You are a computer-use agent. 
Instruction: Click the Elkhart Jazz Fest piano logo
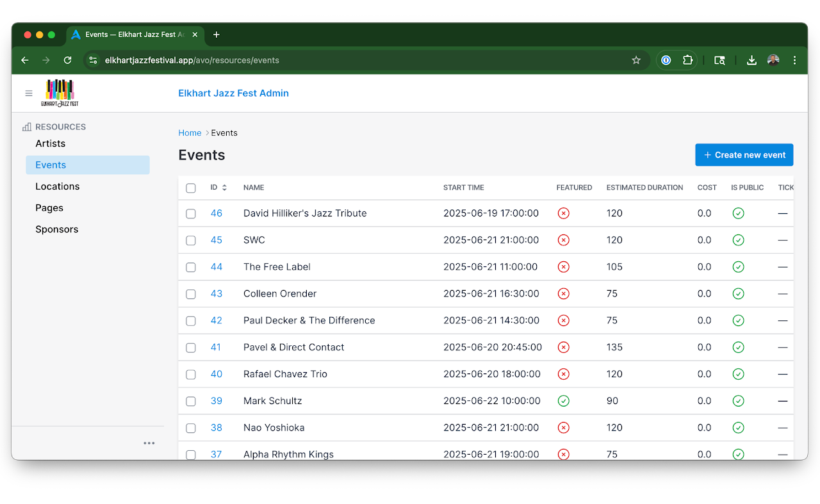(60, 92)
